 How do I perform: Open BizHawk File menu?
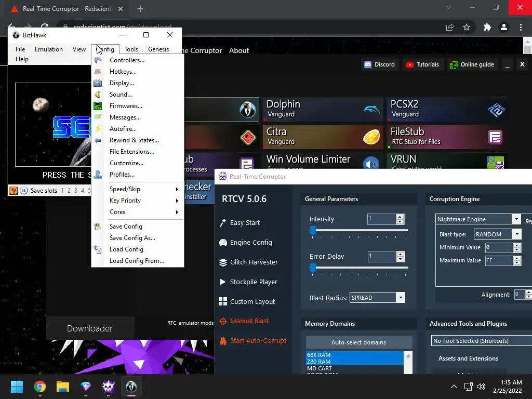pos(20,49)
